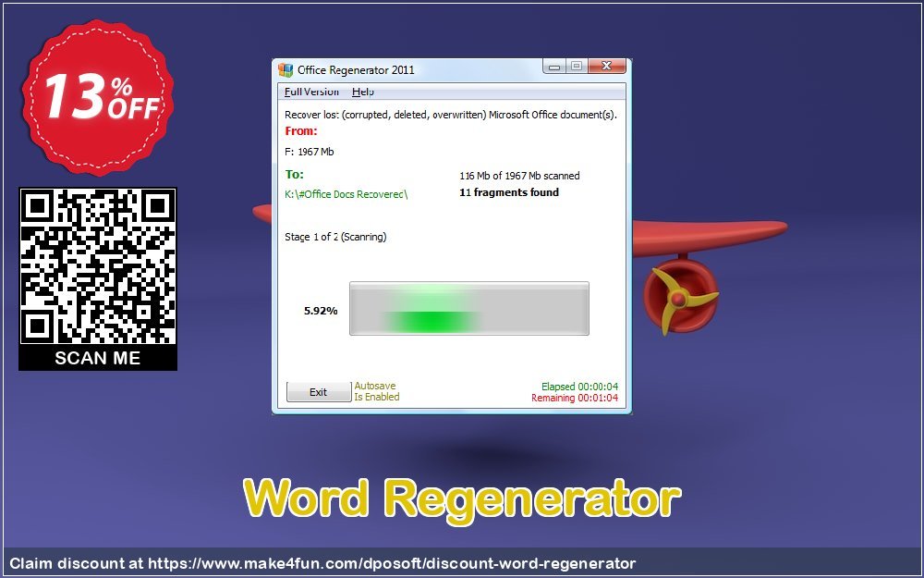Click '116 Mb of 1967 Mb scanned' text
The height and width of the screenshot is (578, 924).
coord(519,176)
